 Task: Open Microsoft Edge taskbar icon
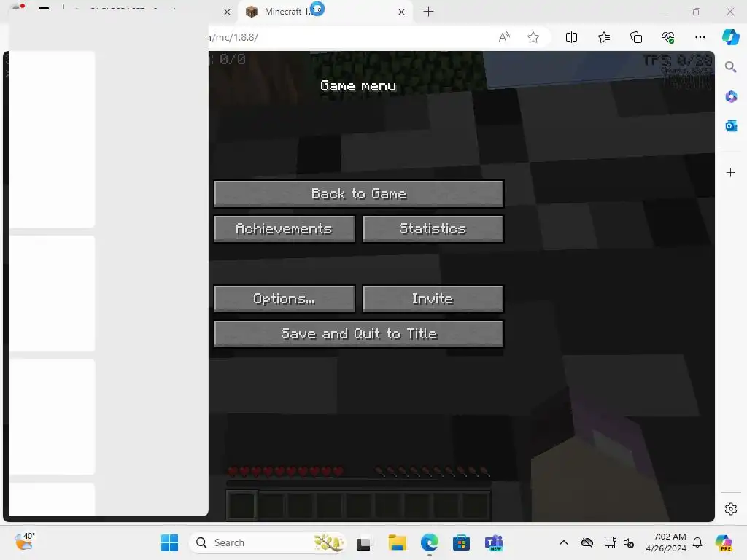click(x=429, y=542)
